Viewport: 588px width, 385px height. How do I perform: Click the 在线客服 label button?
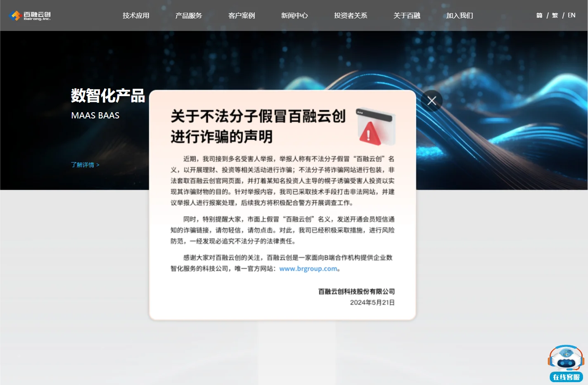pyautogui.click(x=566, y=377)
